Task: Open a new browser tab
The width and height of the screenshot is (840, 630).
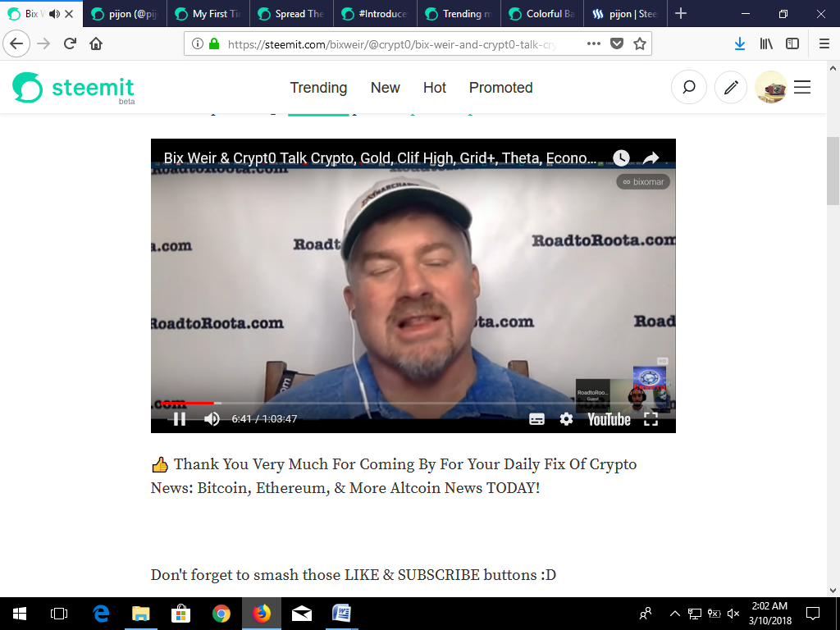Action: click(x=680, y=13)
